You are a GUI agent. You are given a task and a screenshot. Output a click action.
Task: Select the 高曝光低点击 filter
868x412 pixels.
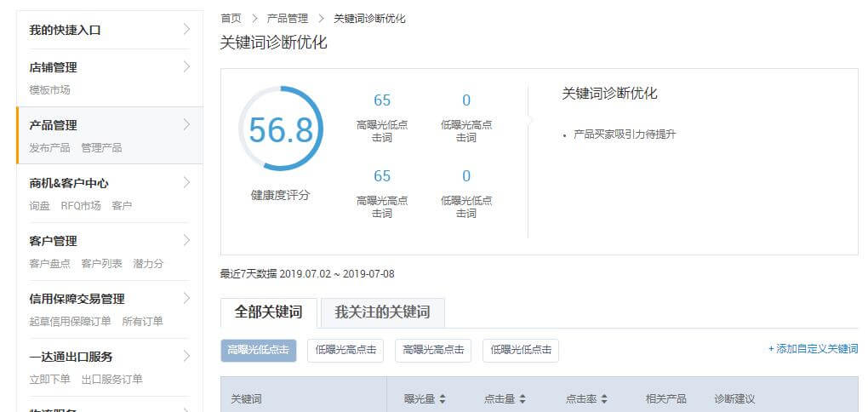pyautogui.click(x=258, y=350)
